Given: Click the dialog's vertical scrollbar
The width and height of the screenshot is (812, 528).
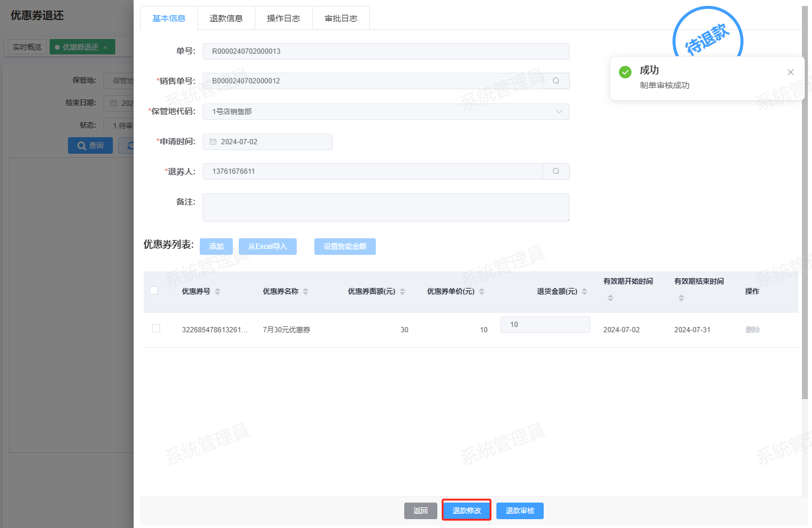Looking at the screenshot, I should pos(804,202).
